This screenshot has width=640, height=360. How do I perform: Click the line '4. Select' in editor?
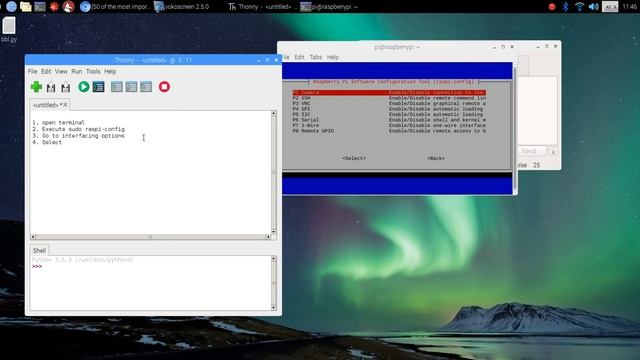[x=47, y=142]
